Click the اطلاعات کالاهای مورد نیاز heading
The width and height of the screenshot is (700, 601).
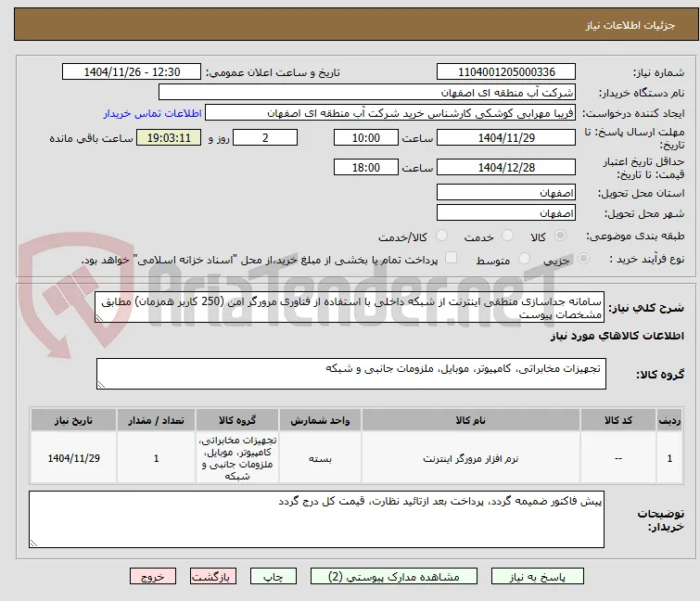[617, 336]
